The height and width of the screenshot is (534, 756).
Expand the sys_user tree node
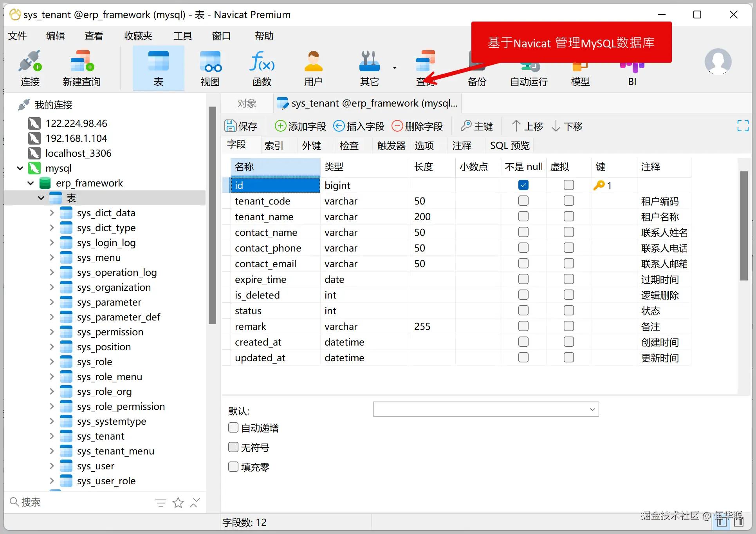point(52,466)
